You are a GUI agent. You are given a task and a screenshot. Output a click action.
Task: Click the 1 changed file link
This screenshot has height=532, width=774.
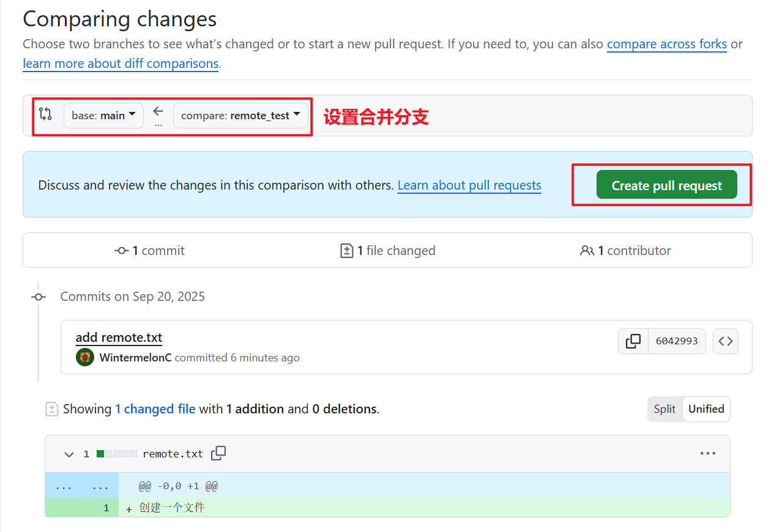155,409
